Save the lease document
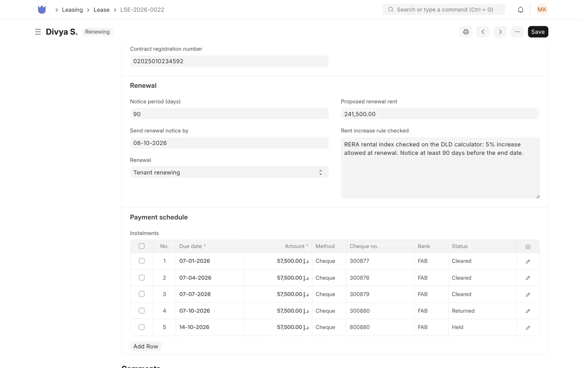 (x=538, y=32)
